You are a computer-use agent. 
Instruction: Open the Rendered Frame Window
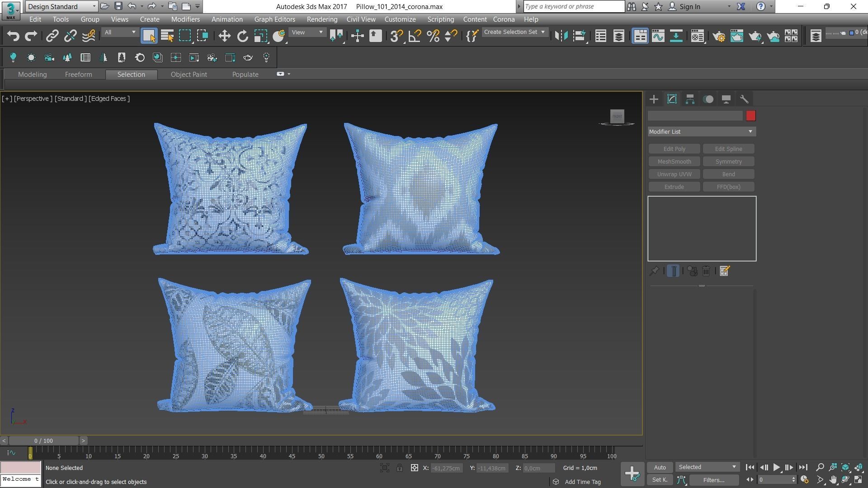coord(737,36)
